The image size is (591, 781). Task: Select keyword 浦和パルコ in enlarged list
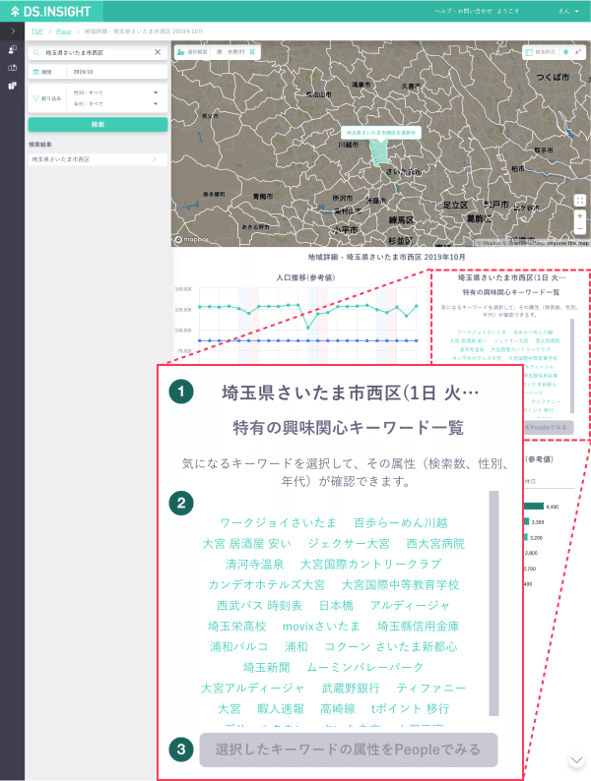239,647
